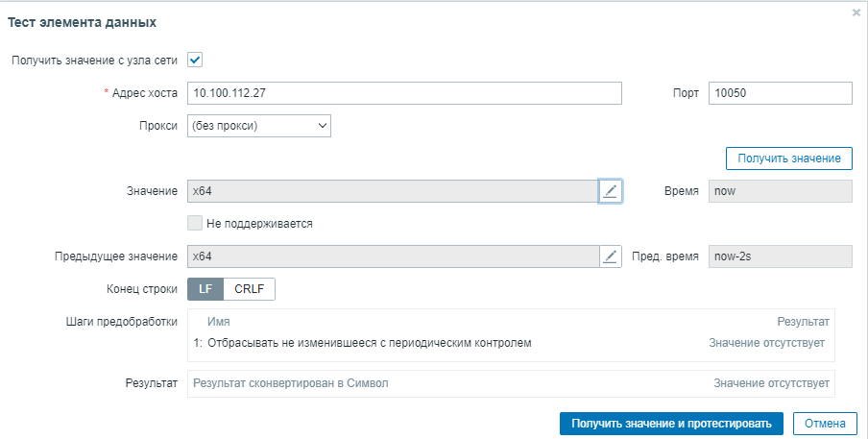Viewport: 868px width, 439px height.
Task: Close the Тест элемента данных dialog
Action: (856, 12)
